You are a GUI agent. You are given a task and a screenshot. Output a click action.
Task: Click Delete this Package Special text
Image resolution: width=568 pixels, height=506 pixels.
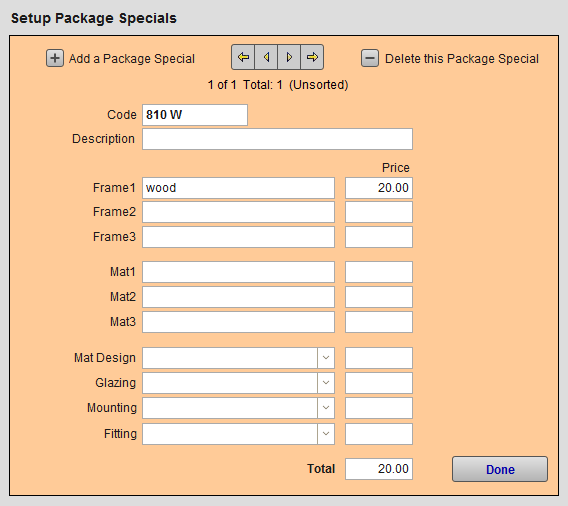[462, 59]
